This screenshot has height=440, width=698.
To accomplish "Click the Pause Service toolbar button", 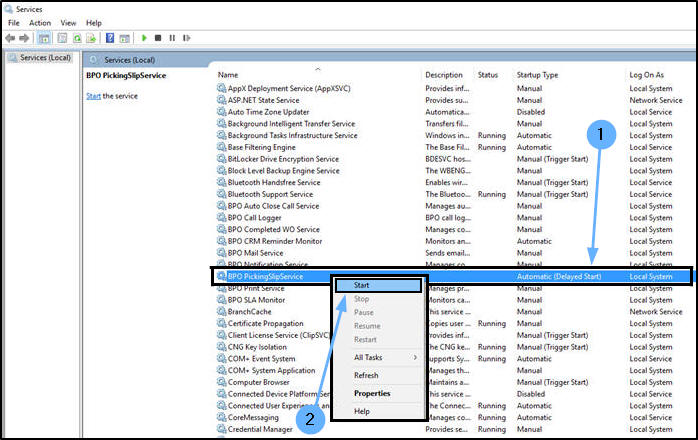I will [x=172, y=38].
